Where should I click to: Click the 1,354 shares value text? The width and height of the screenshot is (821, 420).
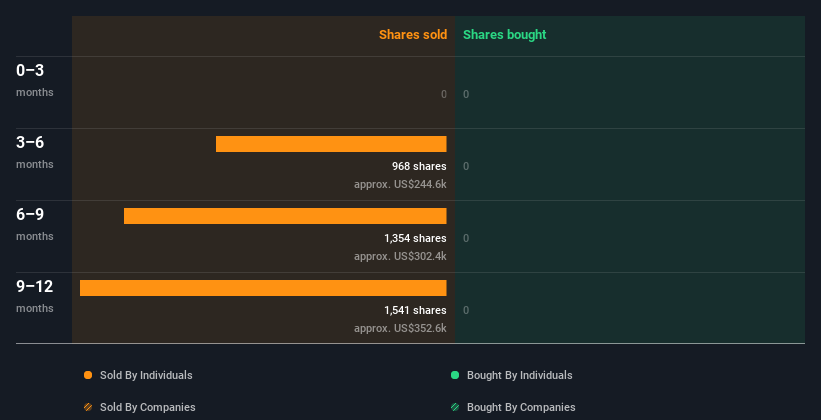[415, 238]
